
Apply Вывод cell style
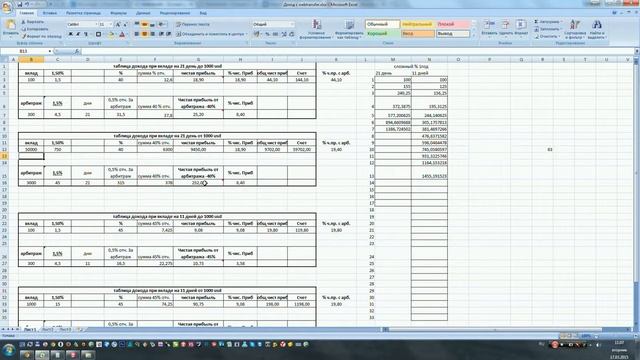click(x=452, y=34)
